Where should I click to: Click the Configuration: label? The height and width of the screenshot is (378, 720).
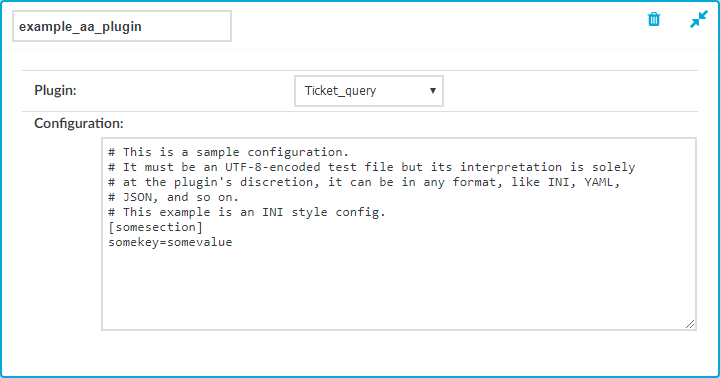click(79, 123)
